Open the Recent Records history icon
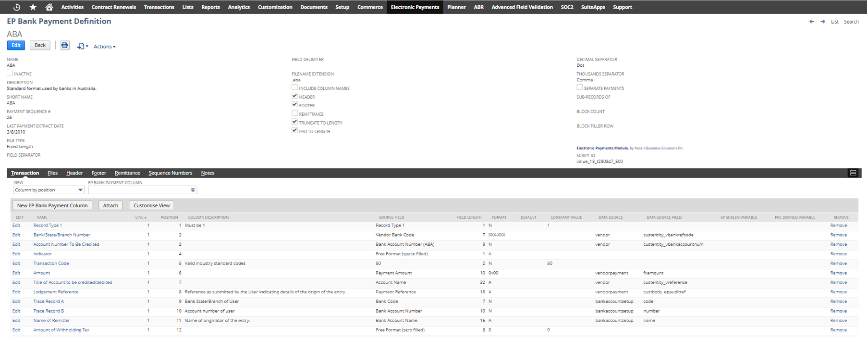868x339 pixels. (x=16, y=7)
